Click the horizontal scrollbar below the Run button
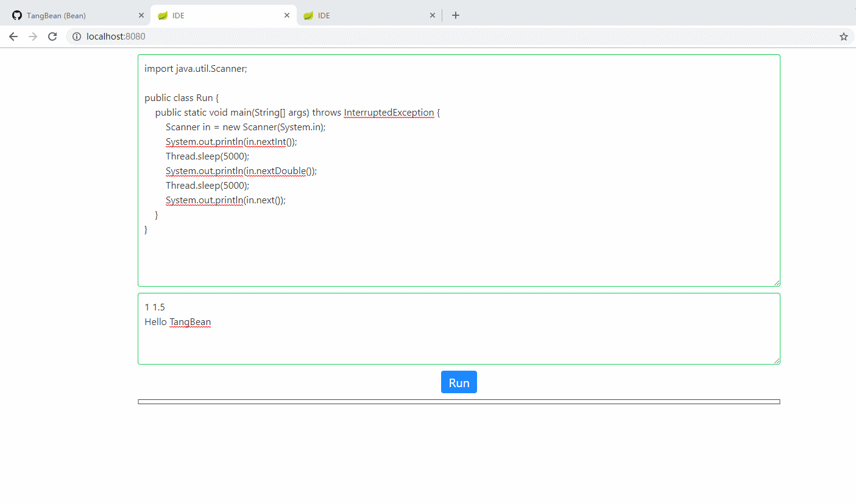This screenshot has height=504, width=856. 459,401
